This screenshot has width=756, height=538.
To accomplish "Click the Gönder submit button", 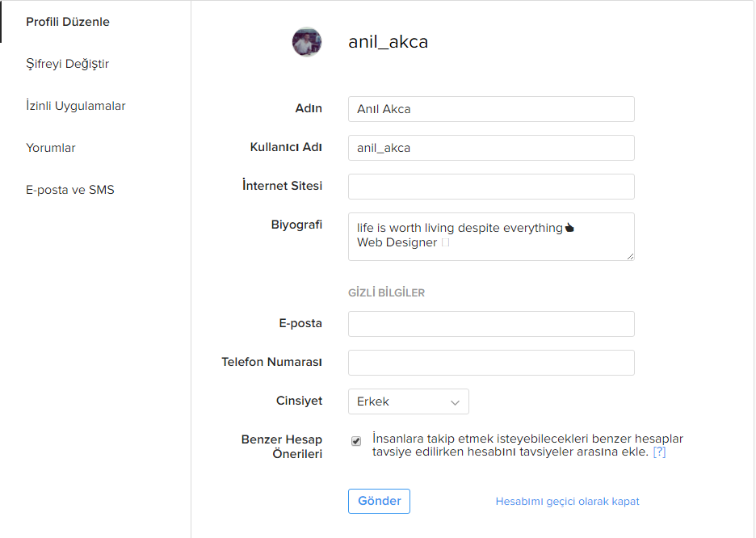I will [x=379, y=502].
